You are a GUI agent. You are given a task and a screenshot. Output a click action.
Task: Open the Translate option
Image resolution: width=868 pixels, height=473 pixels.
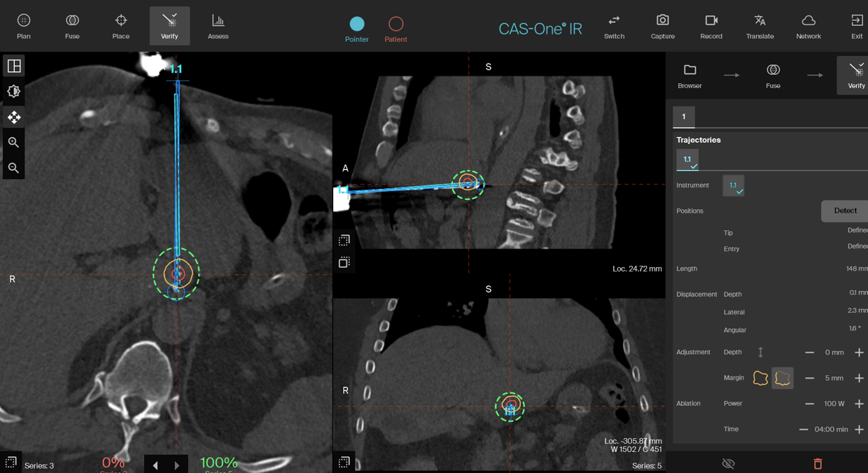(x=759, y=26)
